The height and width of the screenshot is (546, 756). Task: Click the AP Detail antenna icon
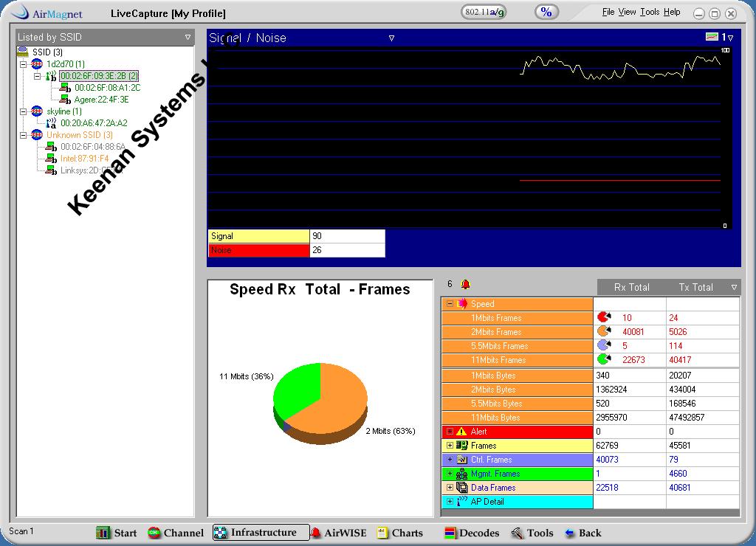(x=462, y=501)
